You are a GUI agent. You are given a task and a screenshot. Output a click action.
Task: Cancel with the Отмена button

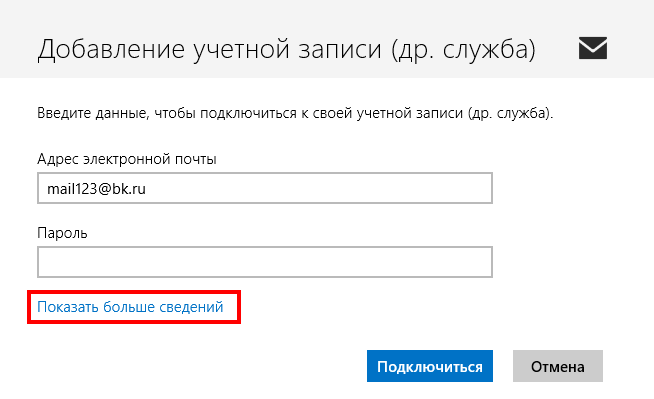click(x=558, y=366)
